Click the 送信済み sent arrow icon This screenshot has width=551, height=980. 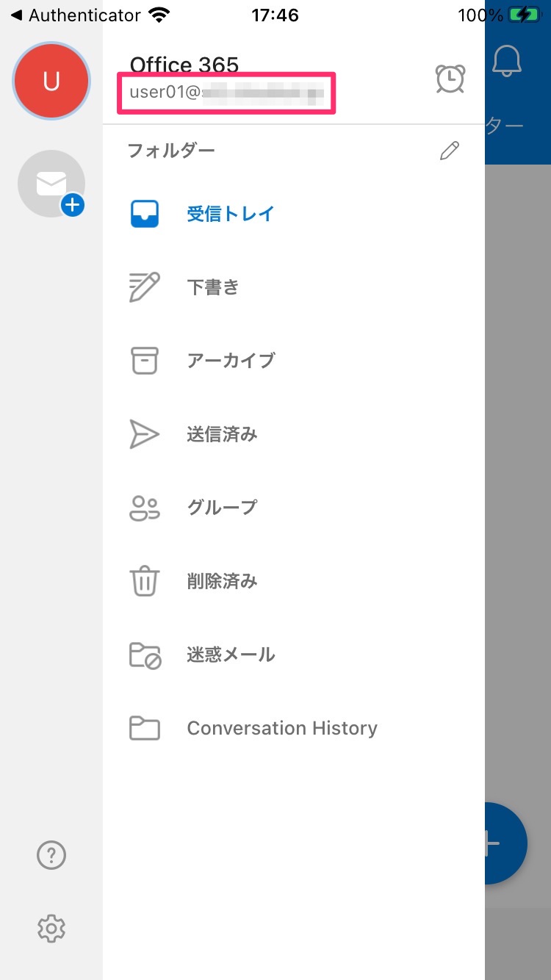(145, 434)
